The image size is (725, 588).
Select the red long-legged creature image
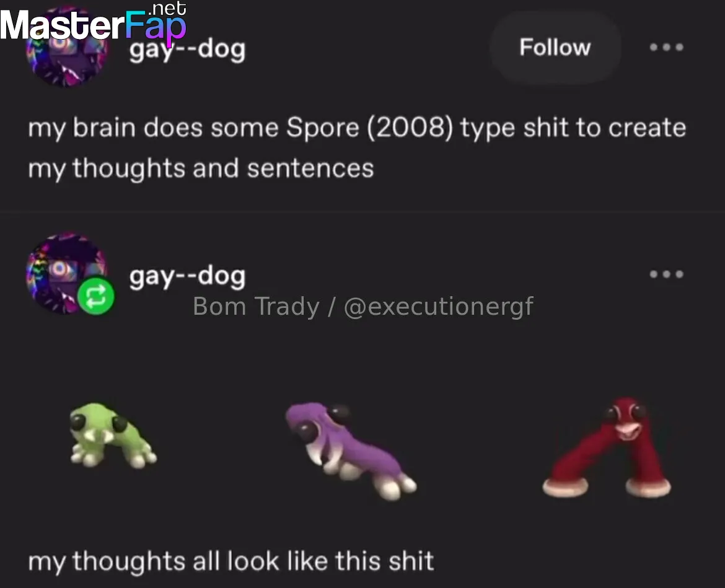(x=607, y=447)
